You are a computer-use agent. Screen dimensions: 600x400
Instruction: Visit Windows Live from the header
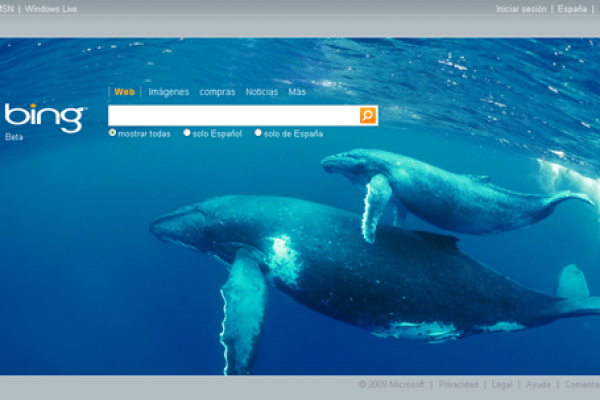click(x=51, y=9)
